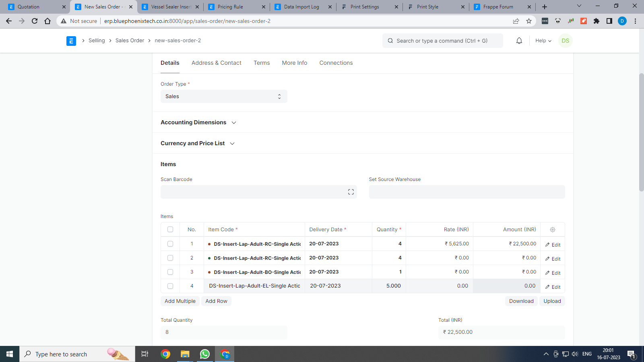This screenshot has height=362, width=644.
Task: Open File Explorer from taskbar
Action: point(185,354)
